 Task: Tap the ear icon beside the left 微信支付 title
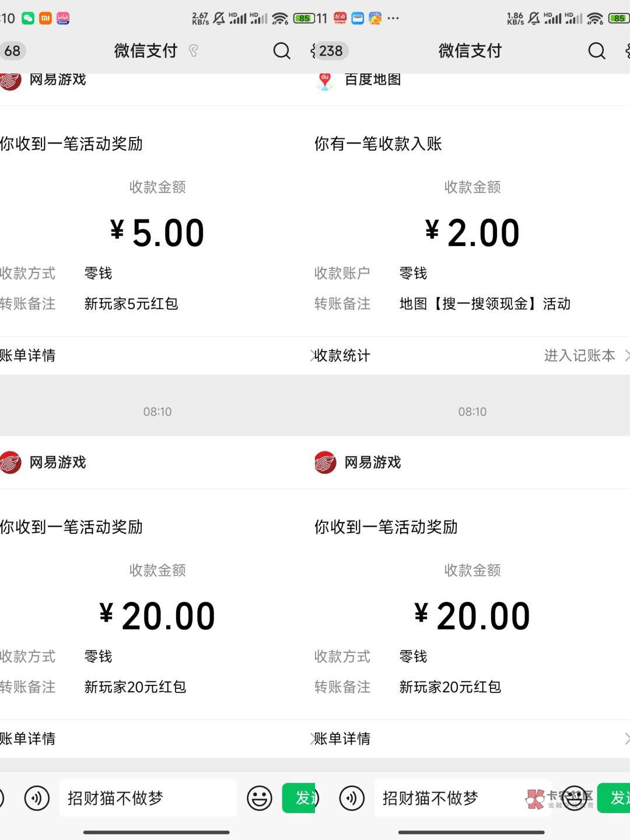(194, 51)
